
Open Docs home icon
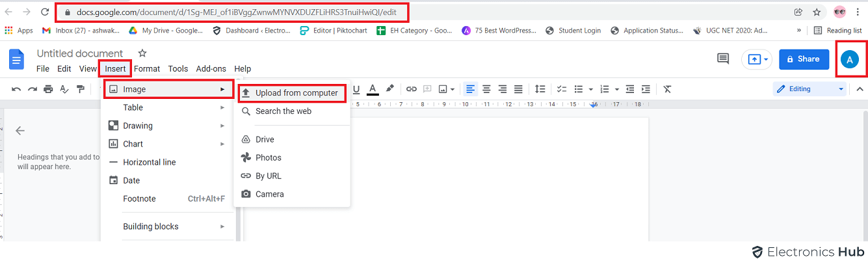point(16,59)
